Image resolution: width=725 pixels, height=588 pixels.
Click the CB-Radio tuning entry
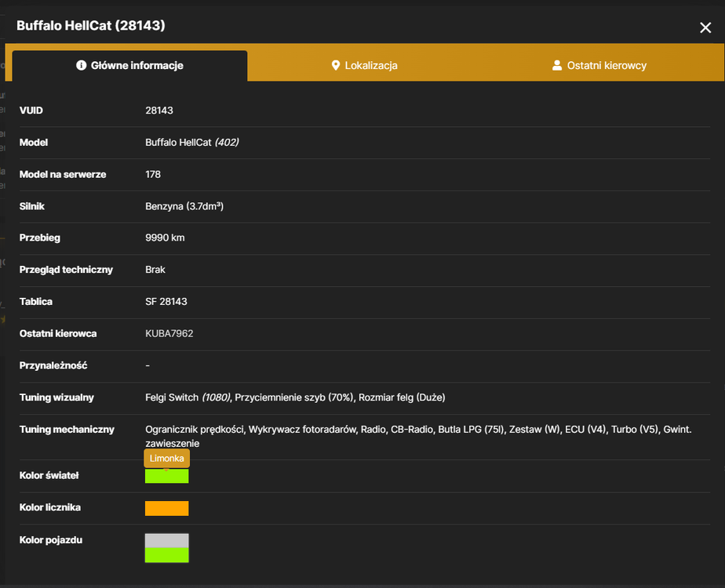[x=411, y=430]
